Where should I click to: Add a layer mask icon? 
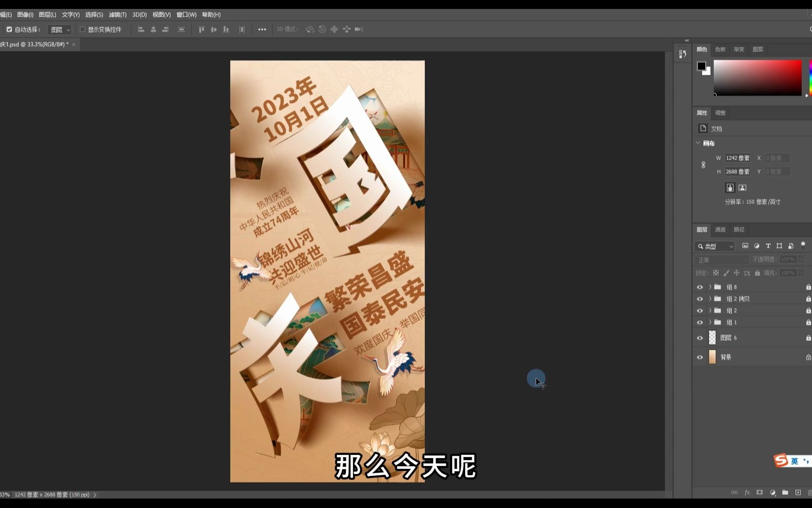click(x=760, y=492)
